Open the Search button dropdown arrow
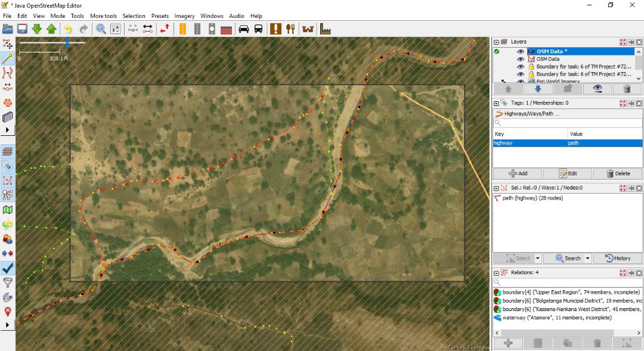This screenshot has width=644, height=351. [588, 258]
